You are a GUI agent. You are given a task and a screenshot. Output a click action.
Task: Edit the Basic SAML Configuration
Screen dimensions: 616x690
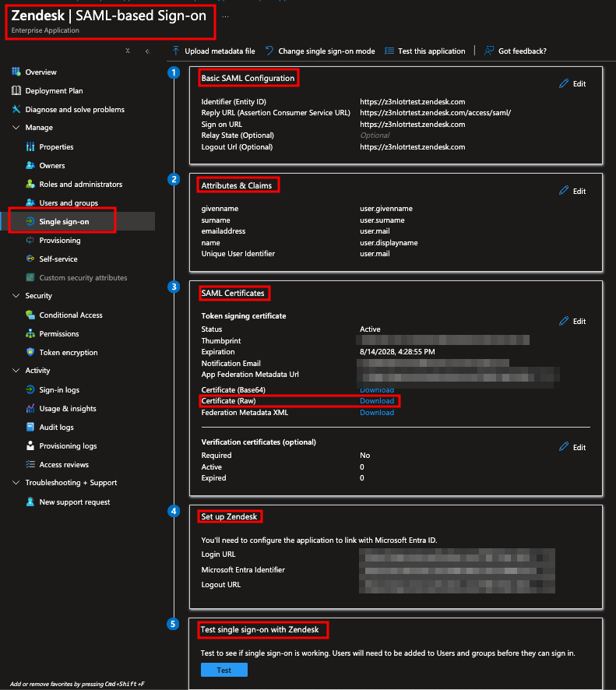coord(573,83)
